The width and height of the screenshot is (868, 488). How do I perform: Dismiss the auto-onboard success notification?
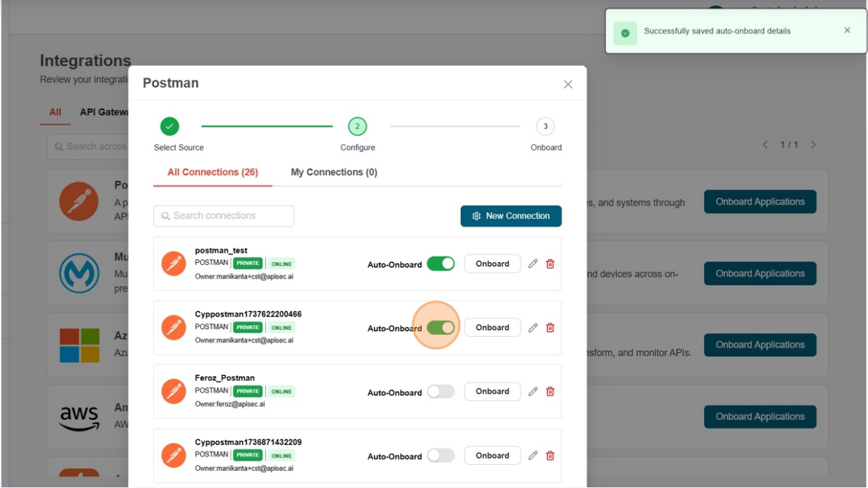click(847, 30)
